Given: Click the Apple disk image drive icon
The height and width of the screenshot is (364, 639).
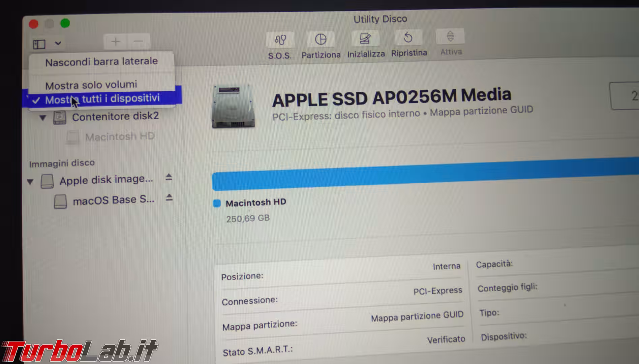Looking at the screenshot, I should point(47,181).
